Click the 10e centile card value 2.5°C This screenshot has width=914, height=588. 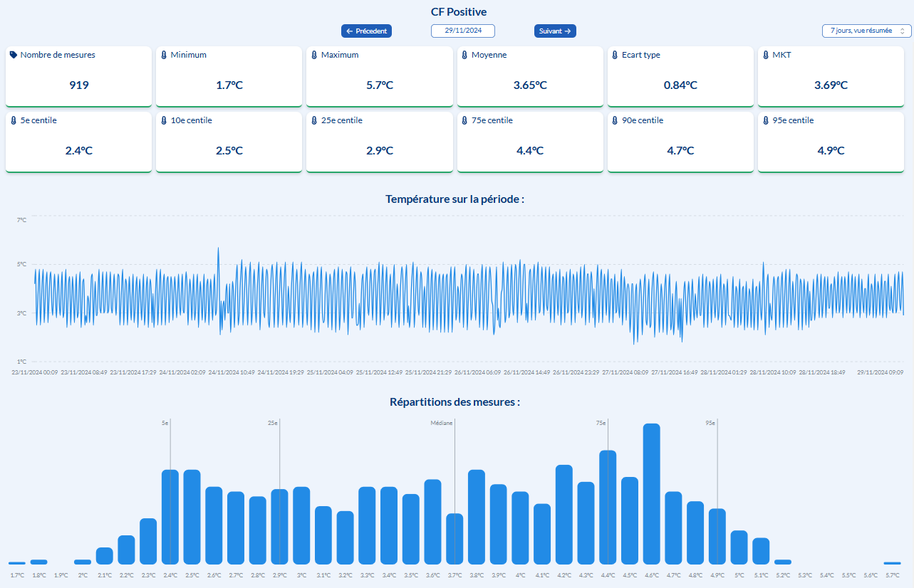point(229,151)
